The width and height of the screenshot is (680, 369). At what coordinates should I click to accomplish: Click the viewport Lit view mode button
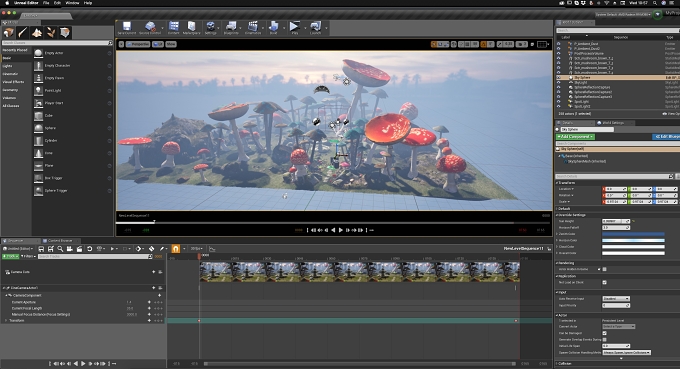[158, 44]
